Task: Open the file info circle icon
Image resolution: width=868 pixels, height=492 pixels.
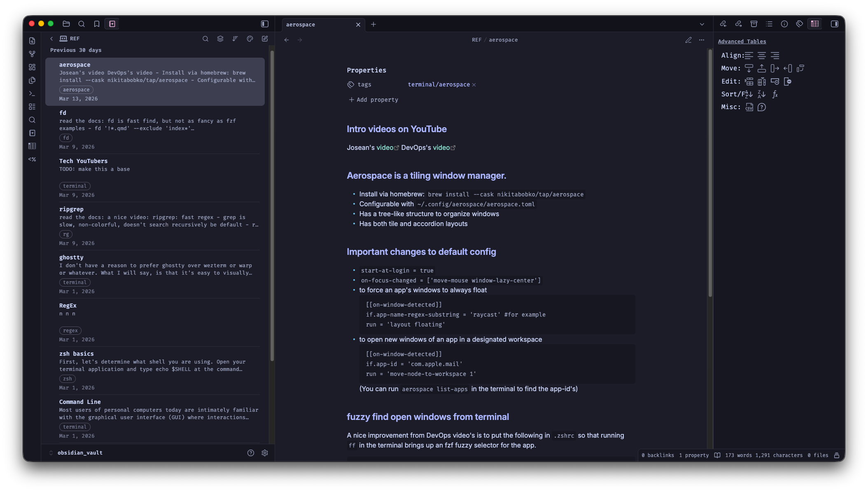Action: (784, 24)
